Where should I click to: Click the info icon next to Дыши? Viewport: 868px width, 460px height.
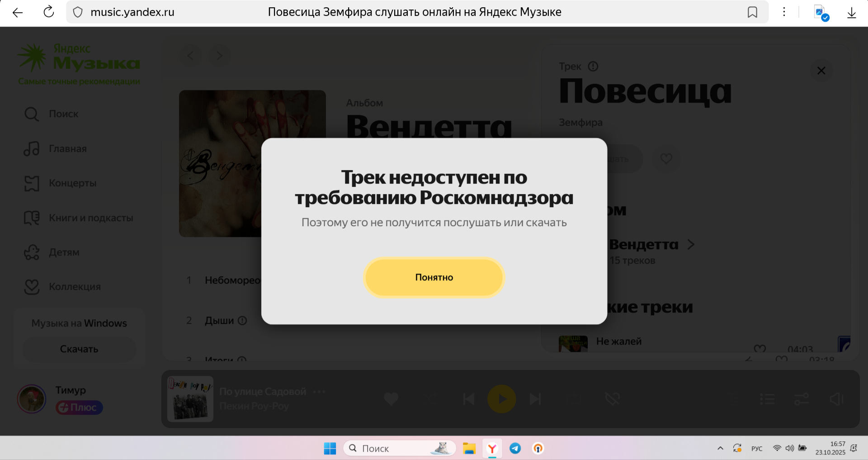click(x=242, y=321)
